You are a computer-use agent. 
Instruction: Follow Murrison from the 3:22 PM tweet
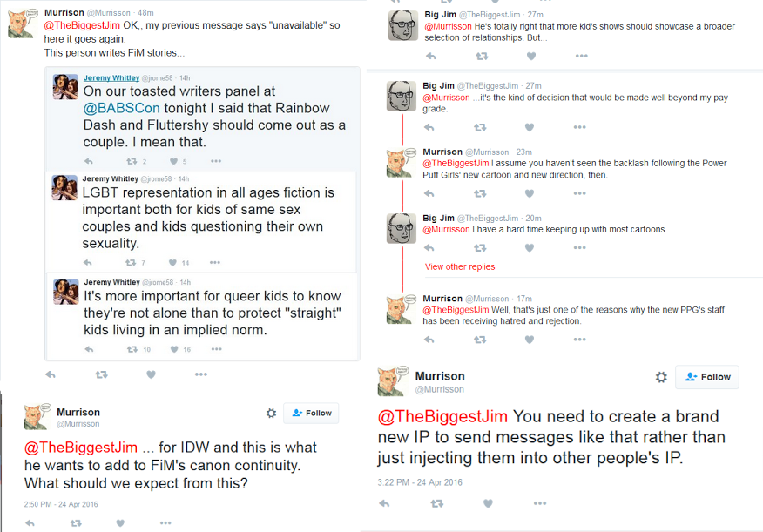click(707, 377)
